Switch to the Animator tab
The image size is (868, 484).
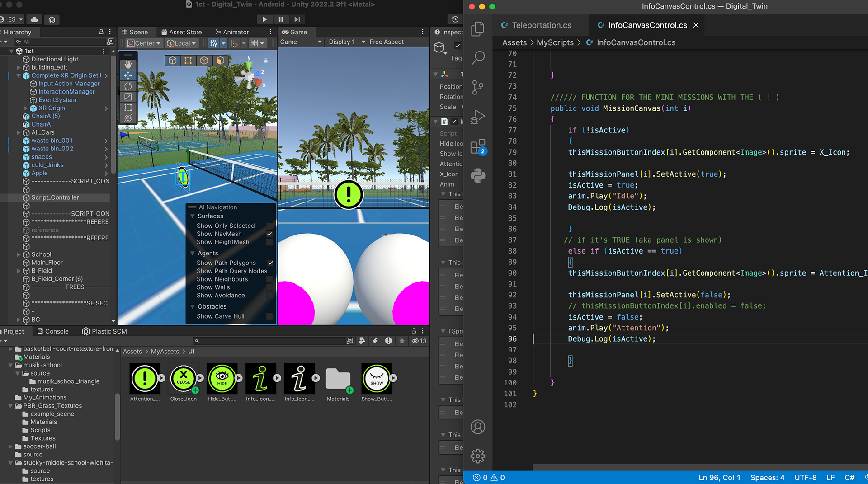232,32
